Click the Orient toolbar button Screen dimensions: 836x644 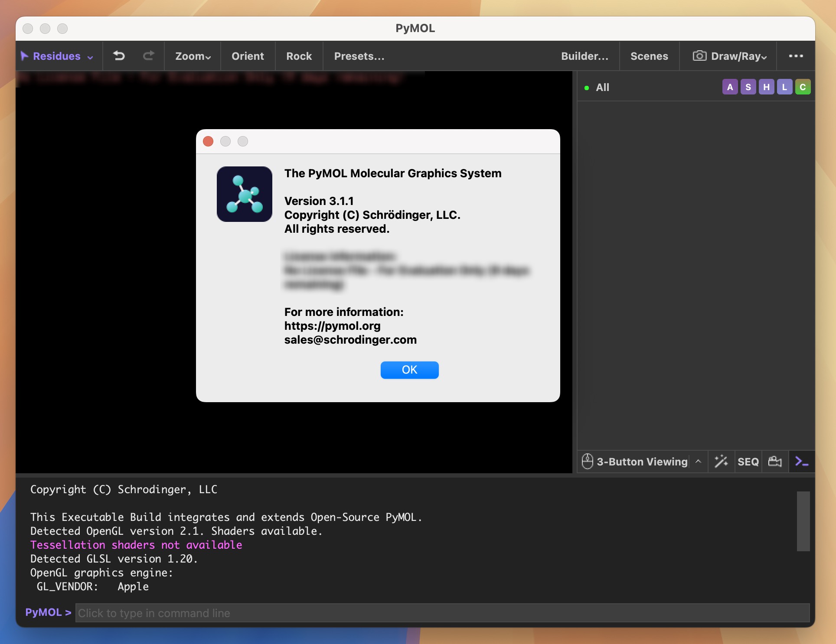[248, 56]
